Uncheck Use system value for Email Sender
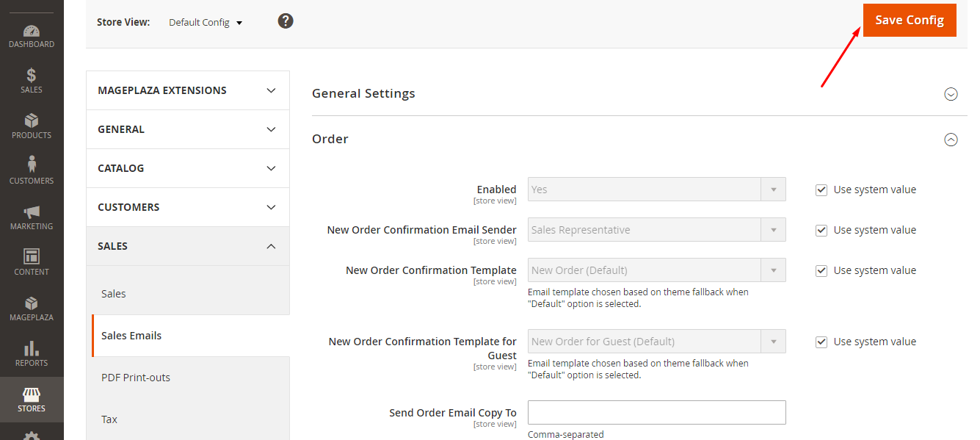980x440 pixels. pos(821,230)
